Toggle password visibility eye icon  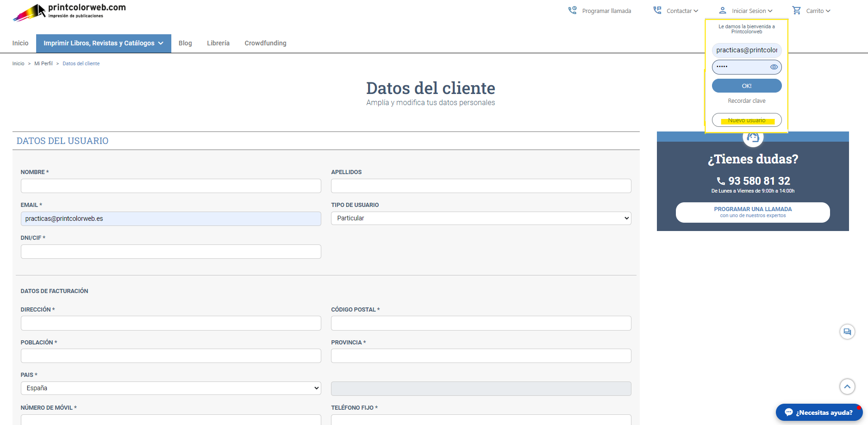point(774,67)
